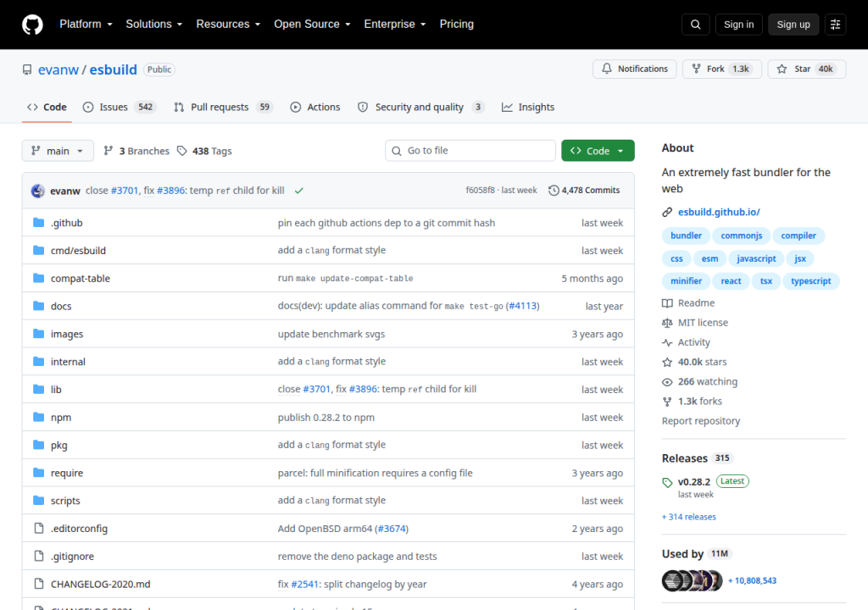
Task: Click the GitHub logo homepage icon
Action: coord(32,25)
